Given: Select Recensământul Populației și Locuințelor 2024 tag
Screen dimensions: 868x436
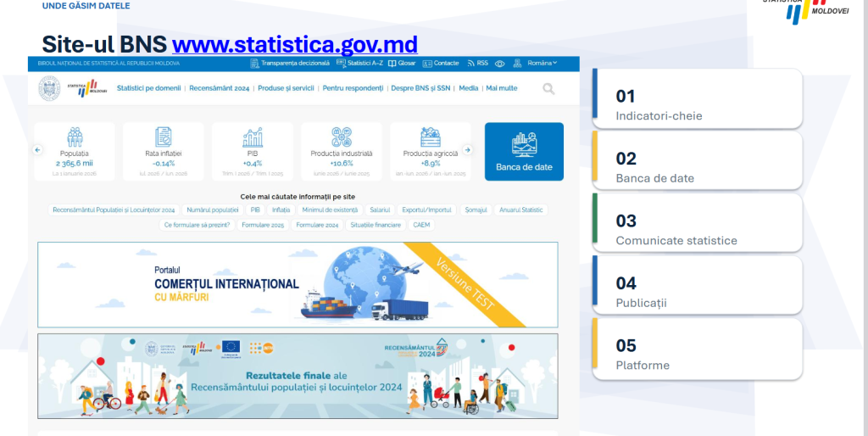Looking at the screenshot, I should tap(114, 210).
